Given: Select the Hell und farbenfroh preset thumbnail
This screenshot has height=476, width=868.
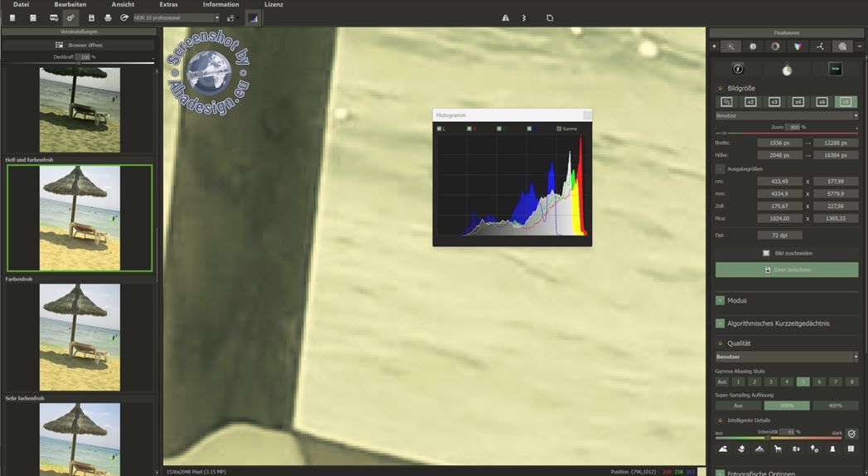Looking at the screenshot, I should click(x=80, y=217).
